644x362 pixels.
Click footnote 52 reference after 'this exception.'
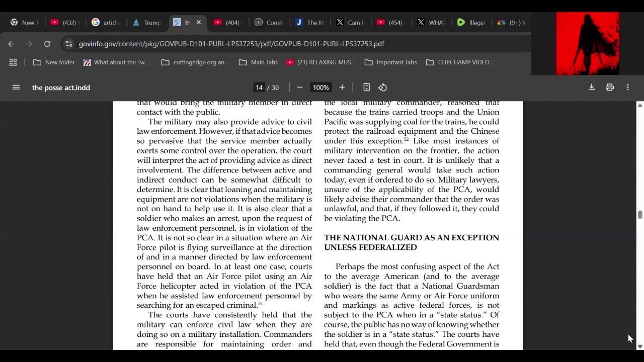click(406, 139)
